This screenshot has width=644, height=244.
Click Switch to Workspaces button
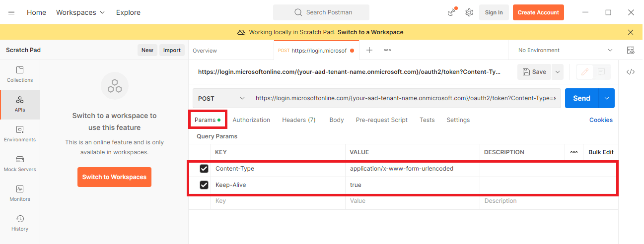pyautogui.click(x=114, y=177)
